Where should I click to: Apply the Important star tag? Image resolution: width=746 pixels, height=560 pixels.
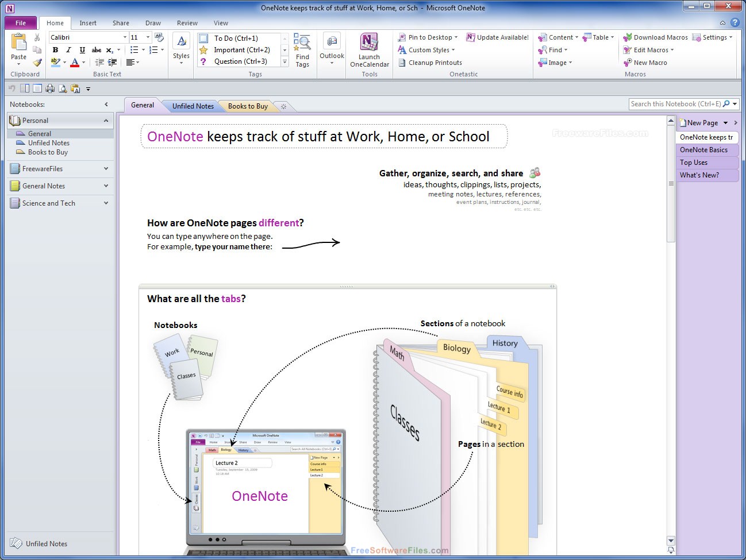203,50
